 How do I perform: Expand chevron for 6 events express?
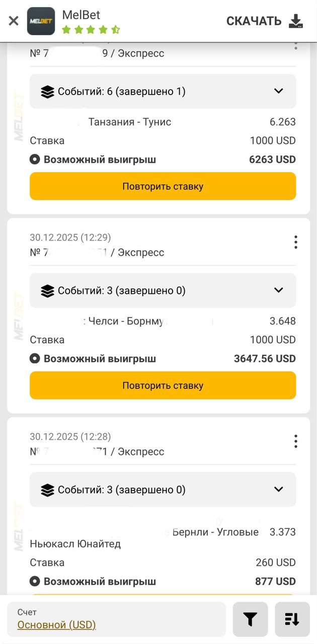tap(278, 91)
